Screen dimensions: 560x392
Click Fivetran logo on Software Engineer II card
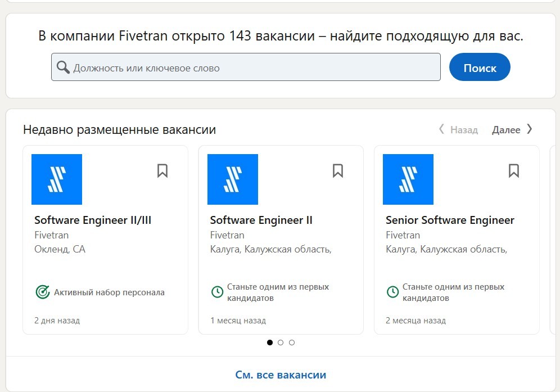tap(232, 179)
